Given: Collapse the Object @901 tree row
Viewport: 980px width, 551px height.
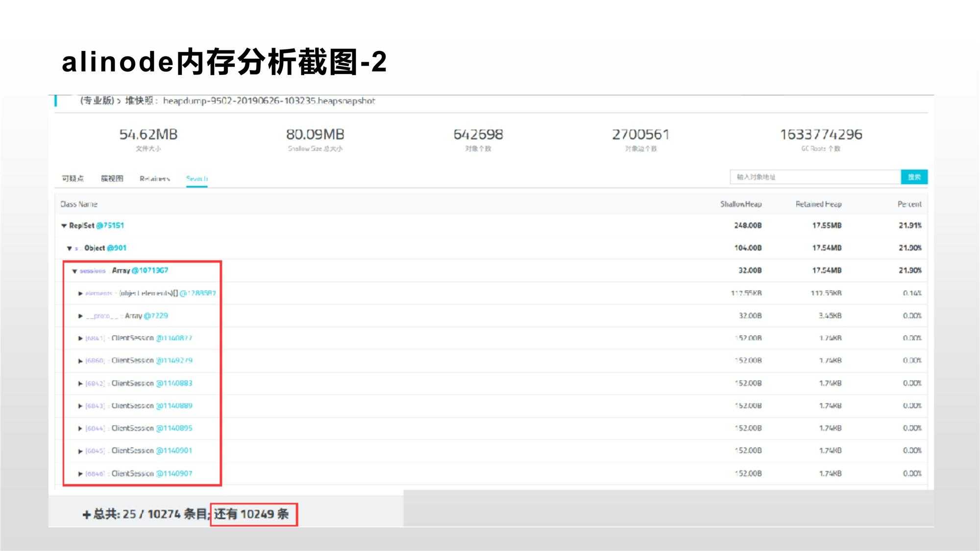Looking at the screenshot, I should pyautogui.click(x=70, y=248).
